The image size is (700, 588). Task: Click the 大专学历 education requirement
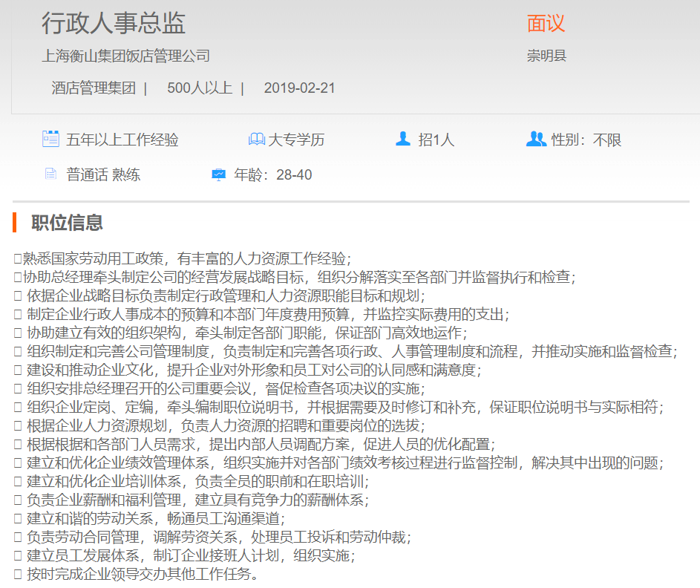[x=296, y=140]
